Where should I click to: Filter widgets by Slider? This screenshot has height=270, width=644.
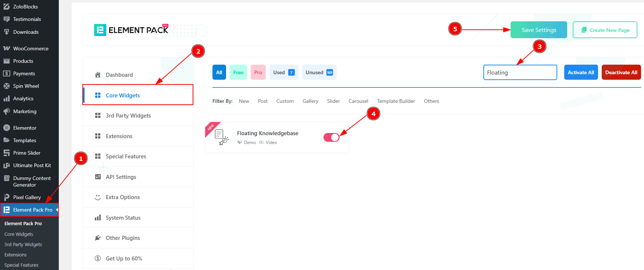pos(333,101)
